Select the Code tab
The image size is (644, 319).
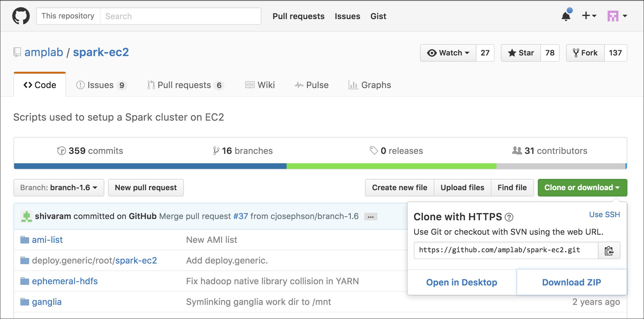pyautogui.click(x=40, y=85)
